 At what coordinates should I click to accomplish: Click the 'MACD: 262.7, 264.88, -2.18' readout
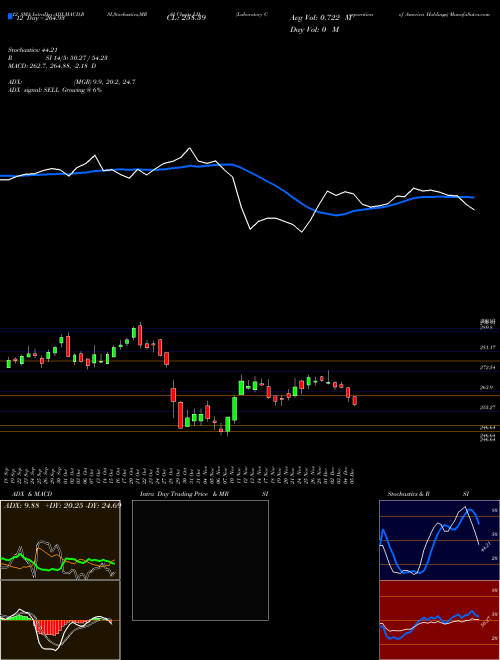(x=52, y=66)
